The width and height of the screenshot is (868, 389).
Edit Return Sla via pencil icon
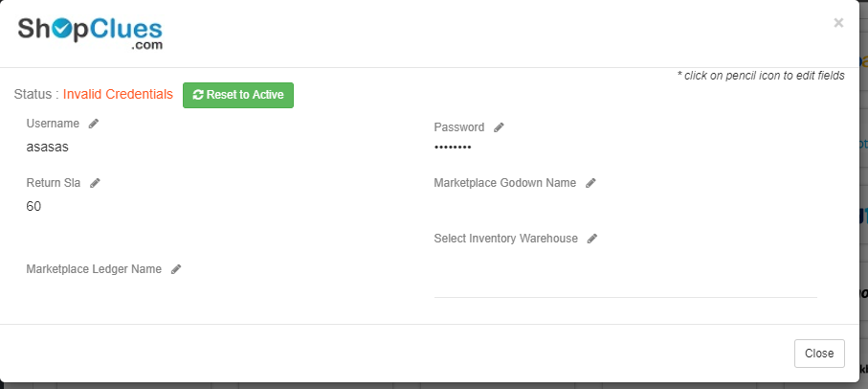tap(95, 183)
